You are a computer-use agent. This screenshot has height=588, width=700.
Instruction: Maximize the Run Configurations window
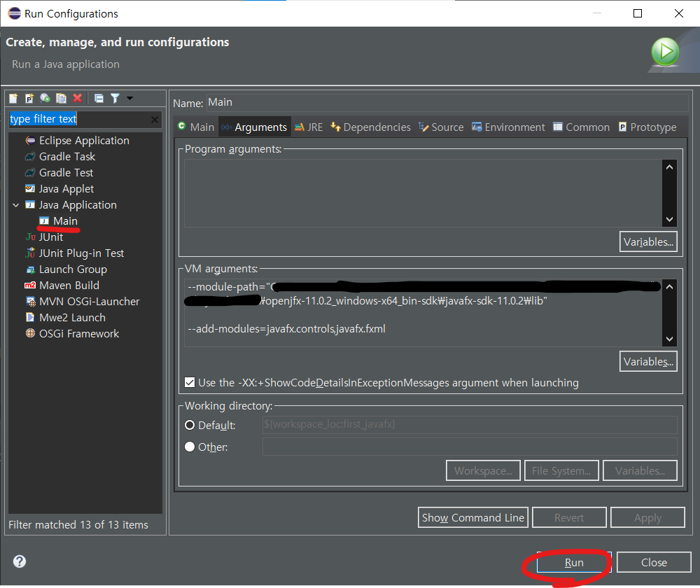638,13
